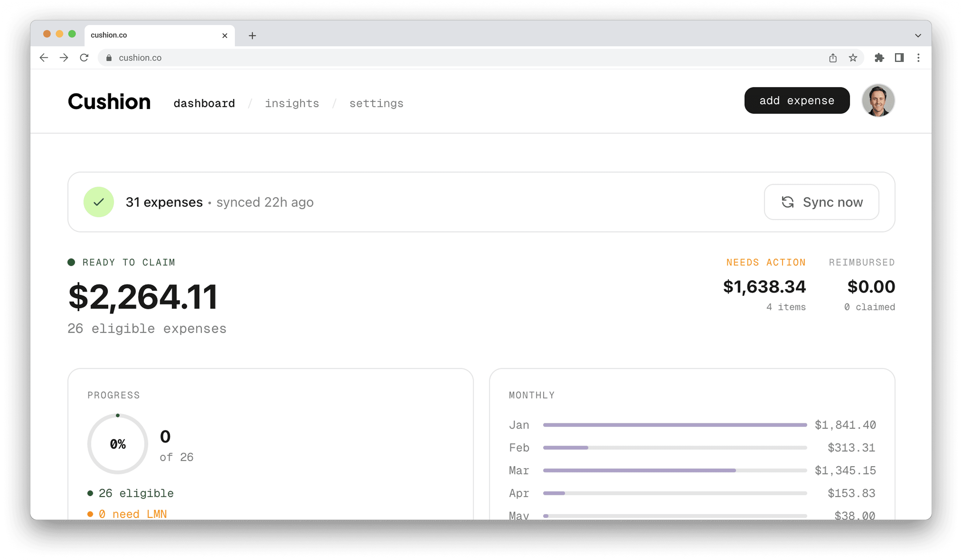Click the share page icon
The width and height of the screenshot is (962, 560).
click(833, 58)
